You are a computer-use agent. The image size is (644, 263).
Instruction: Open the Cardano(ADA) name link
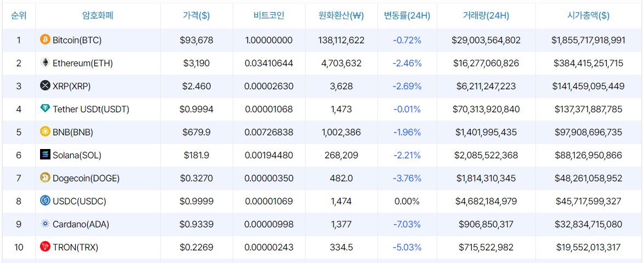click(x=81, y=224)
